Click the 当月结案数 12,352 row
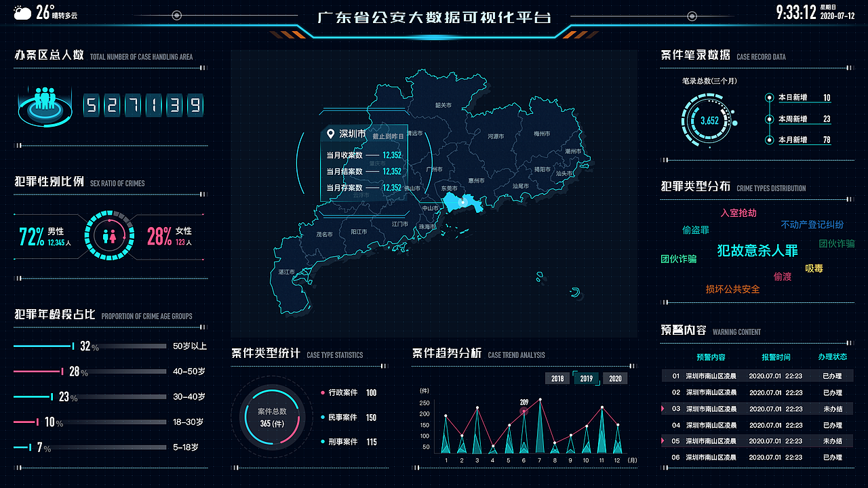The width and height of the screenshot is (868, 488). pos(364,171)
